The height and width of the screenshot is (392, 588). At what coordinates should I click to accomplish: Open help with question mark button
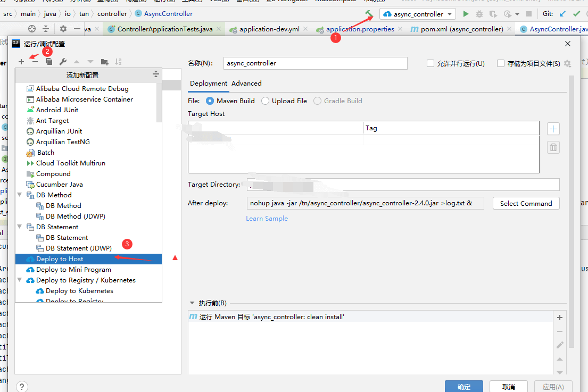(x=22, y=386)
